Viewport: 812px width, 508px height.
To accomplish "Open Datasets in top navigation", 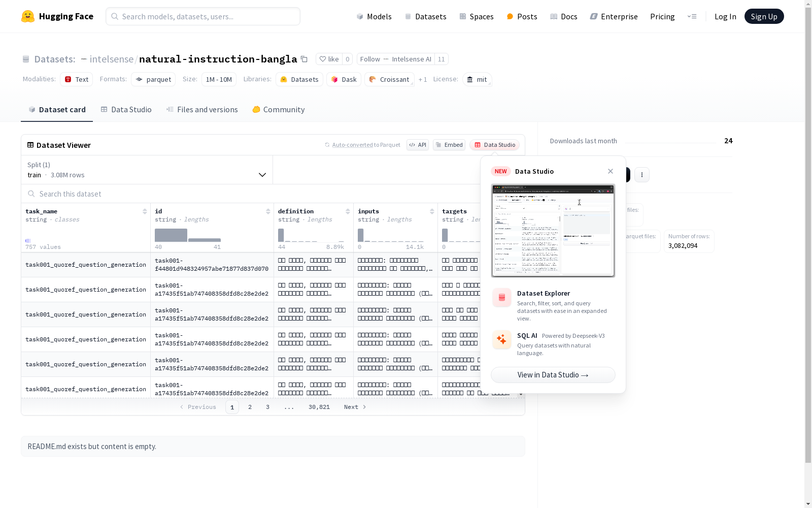I will coord(425,16).
